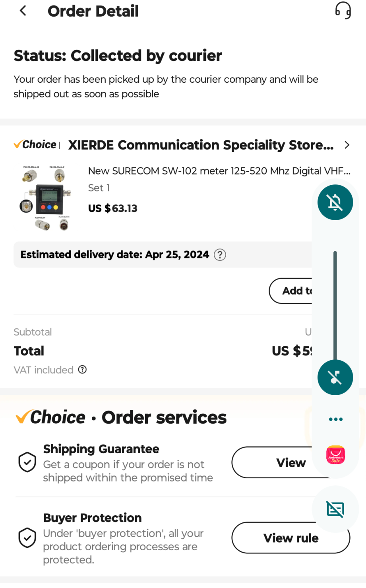Open the XIERDE Communication Speciality Store

coord(201,145)
